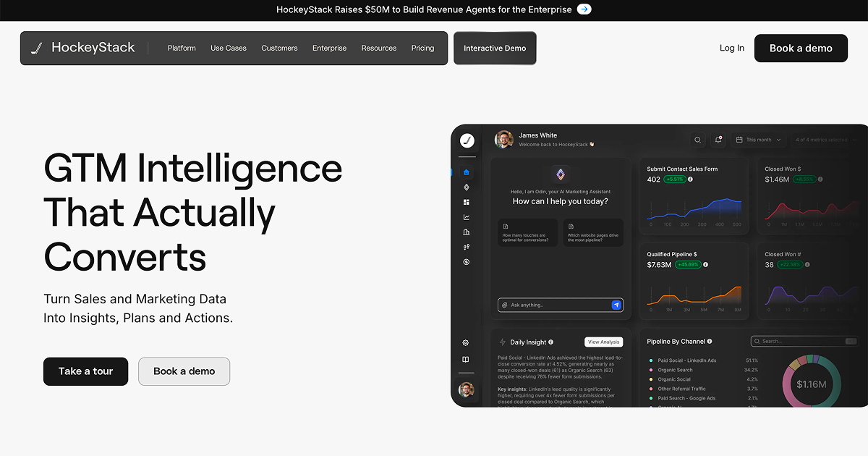
Task: Open the dollar coin icon in sidebar
Action: [x=467, y=262]
